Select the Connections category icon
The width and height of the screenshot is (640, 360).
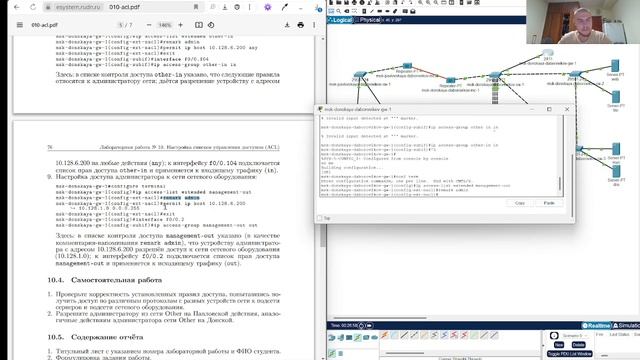tap(358, 338)
